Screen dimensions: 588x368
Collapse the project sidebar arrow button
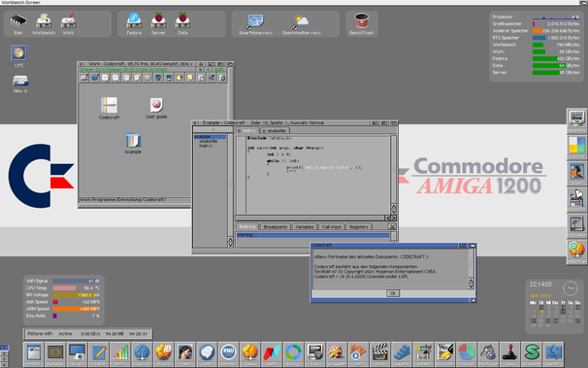click(x=212, y=130)
